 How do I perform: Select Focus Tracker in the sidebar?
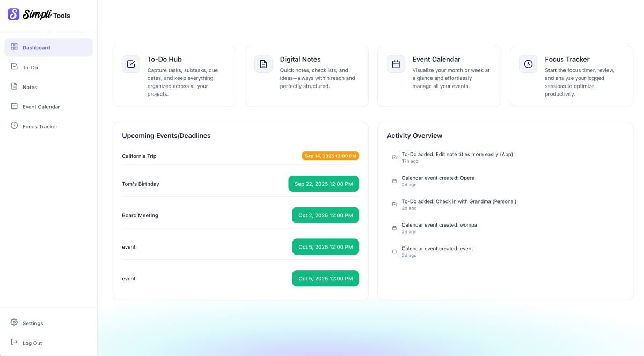point(40,127)
